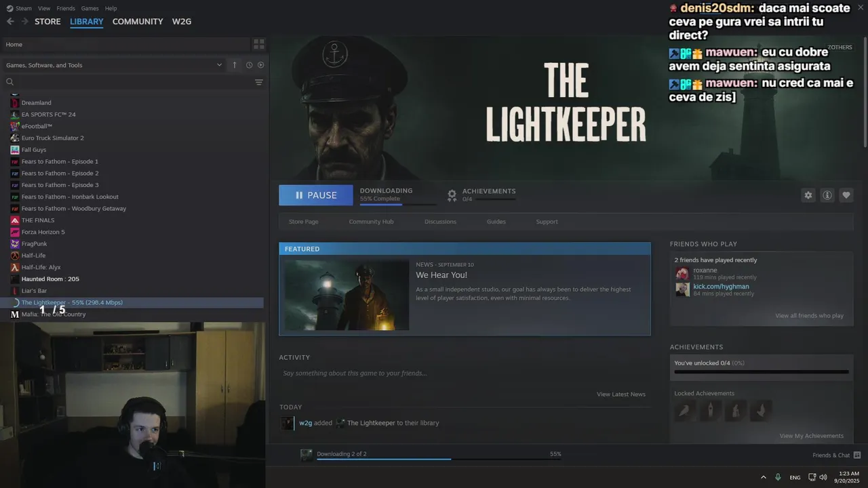868x488 pixels.
Task: Open Community Hub link
Action: tap(371, 222)
